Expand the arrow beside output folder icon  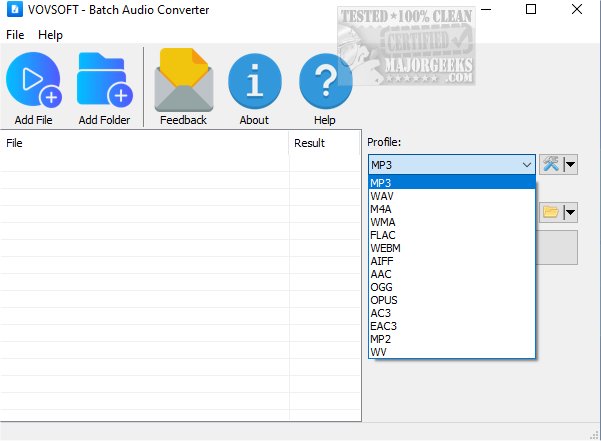570,212
